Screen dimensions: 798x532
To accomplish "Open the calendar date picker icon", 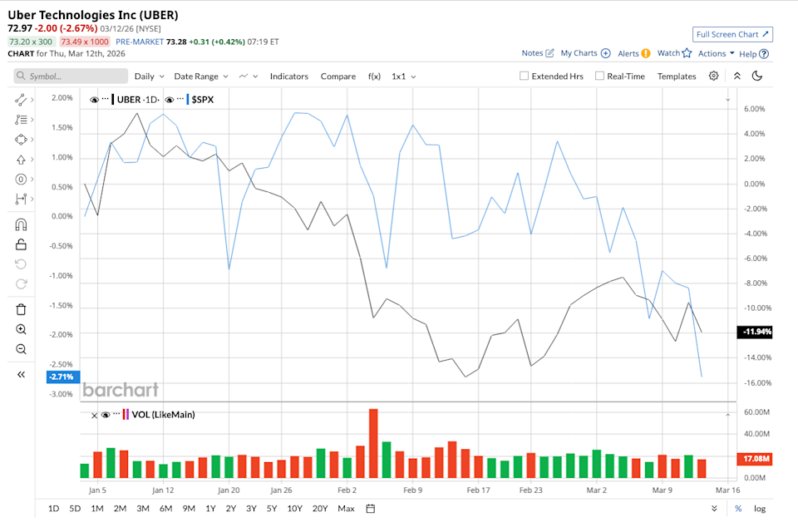I will click(x=370, y=508).
